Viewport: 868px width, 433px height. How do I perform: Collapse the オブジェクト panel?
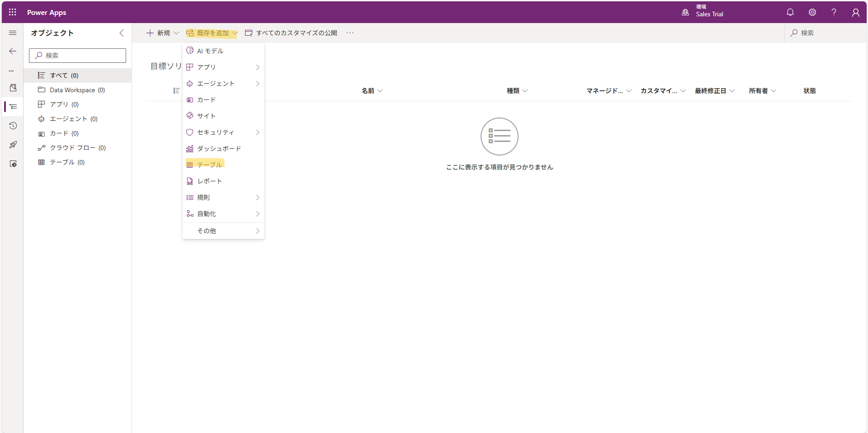(x=121, y=33)
